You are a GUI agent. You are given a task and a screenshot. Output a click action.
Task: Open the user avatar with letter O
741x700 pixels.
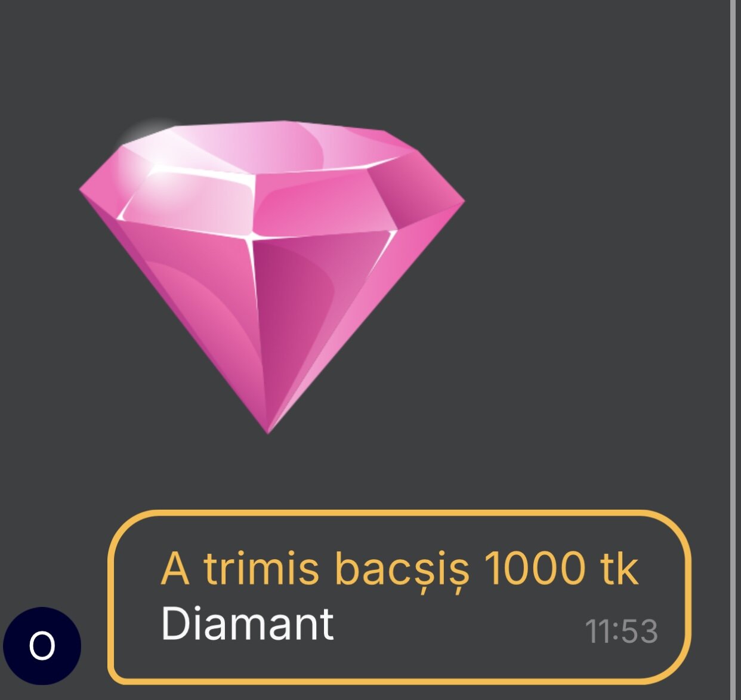coord(42,646)
